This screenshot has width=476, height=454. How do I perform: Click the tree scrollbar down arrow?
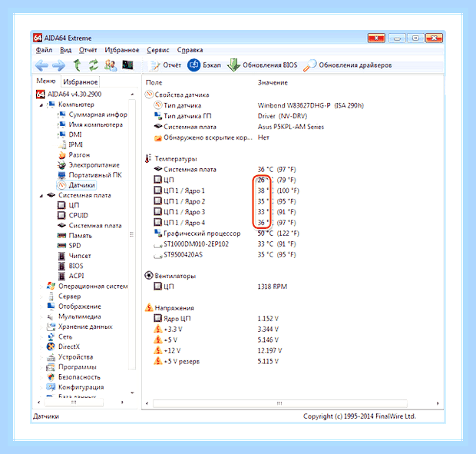[x=132, y=393]
